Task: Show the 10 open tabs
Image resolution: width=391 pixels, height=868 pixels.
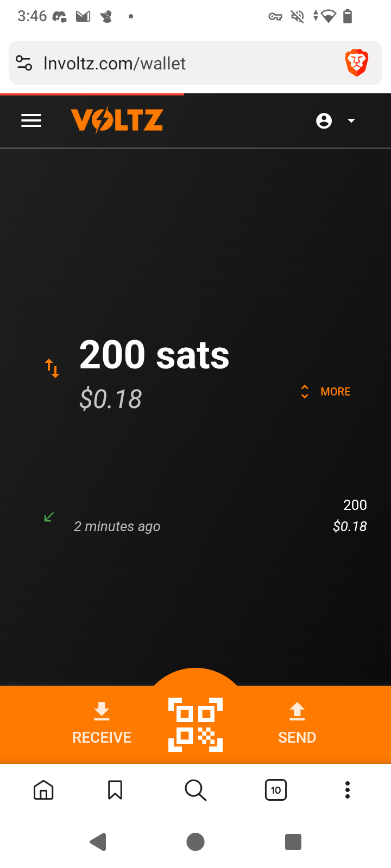Action: (276, 790)
